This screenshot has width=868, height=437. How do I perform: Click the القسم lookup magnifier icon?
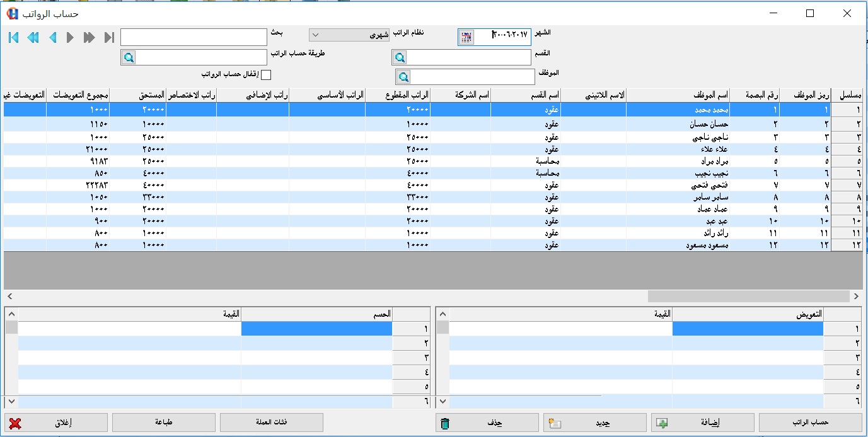400,58
